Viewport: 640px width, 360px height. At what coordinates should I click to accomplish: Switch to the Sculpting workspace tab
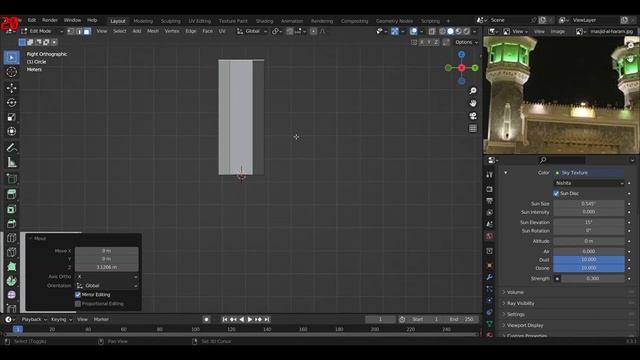(x=171, y=21)
